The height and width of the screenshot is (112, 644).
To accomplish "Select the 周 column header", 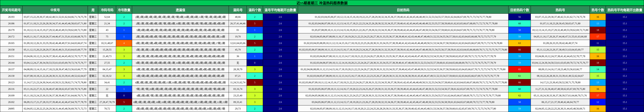I will coord(93,10).
